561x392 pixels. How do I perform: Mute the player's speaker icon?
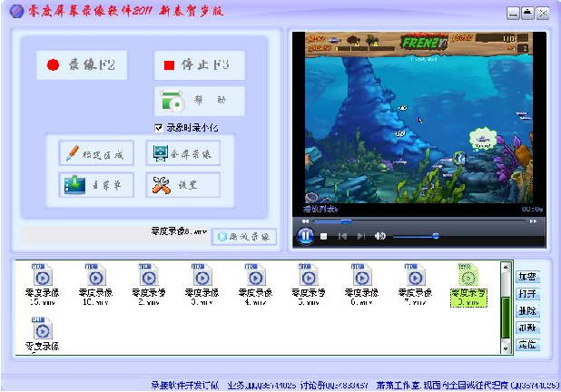379,236
